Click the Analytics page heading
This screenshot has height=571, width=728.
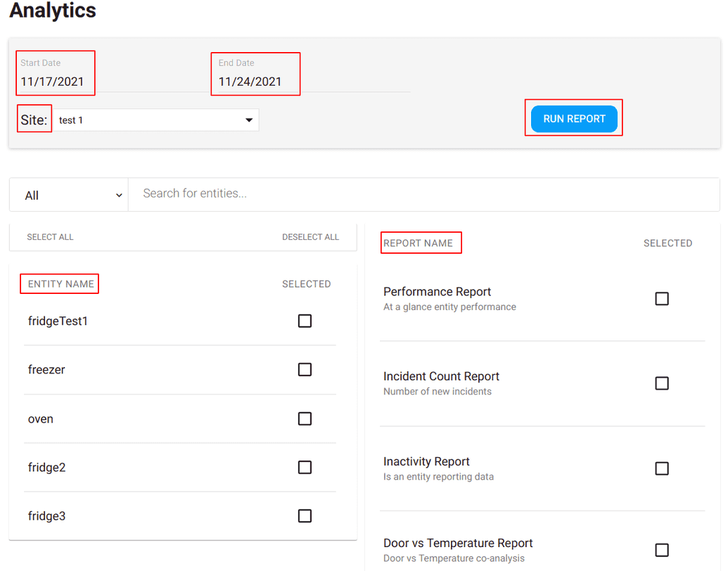52,11
